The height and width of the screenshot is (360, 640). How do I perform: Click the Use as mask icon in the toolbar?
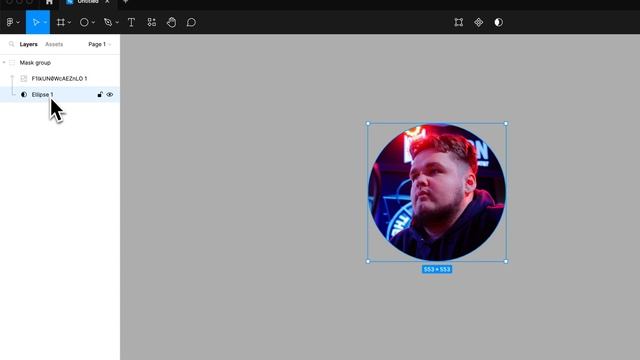tap(498, 22)
